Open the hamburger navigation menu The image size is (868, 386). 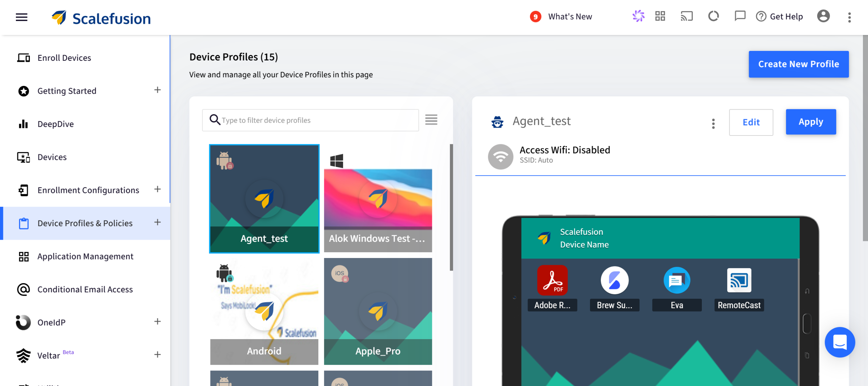pos(21,17)
